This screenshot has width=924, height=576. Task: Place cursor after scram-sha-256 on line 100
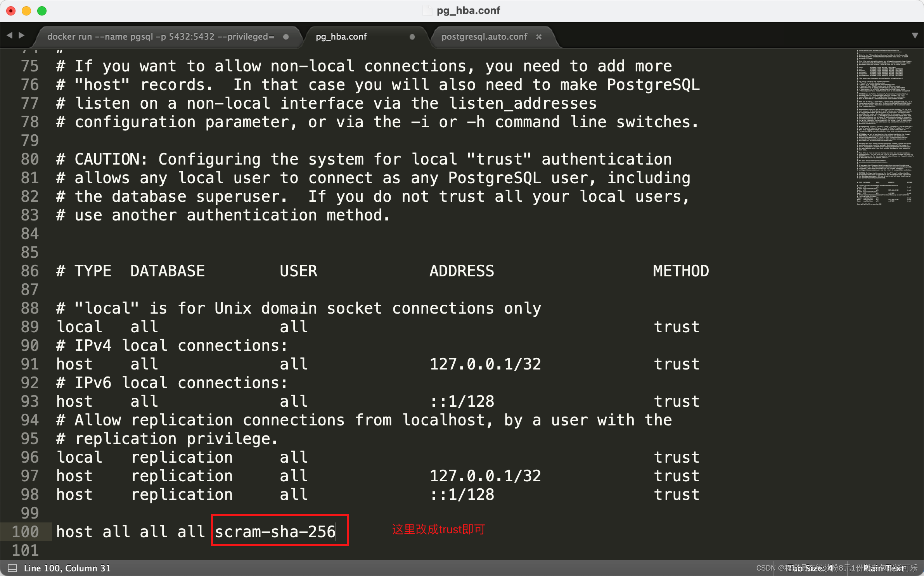tap(336, 532)
